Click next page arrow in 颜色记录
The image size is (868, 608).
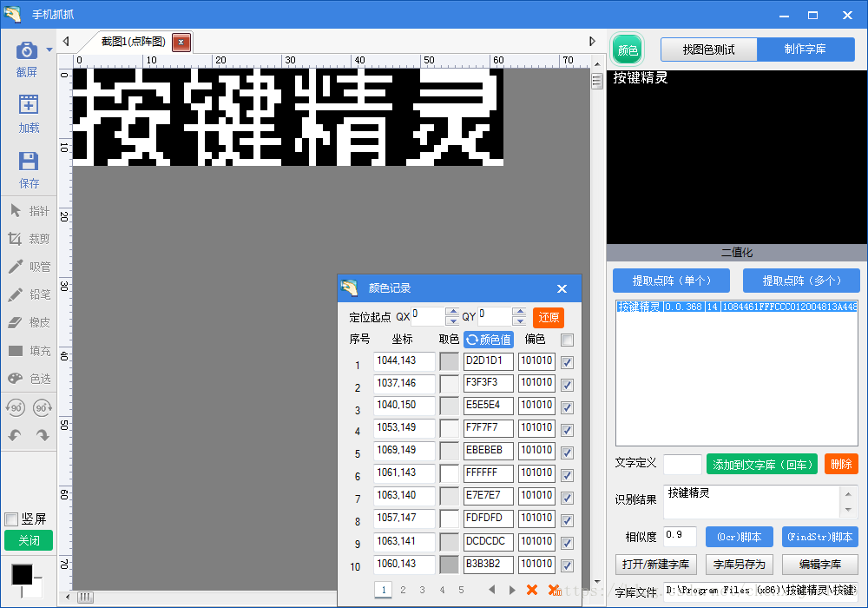pos(512,590)
